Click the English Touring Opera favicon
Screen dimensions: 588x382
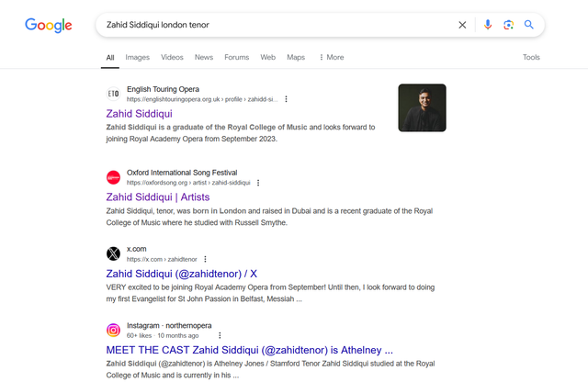point(113,94)
